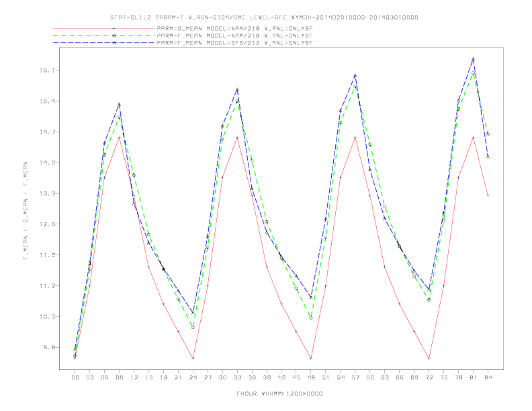Click forecast hour label 75 on x-axis
532x411 pixels.
click(x=444, y=377)
